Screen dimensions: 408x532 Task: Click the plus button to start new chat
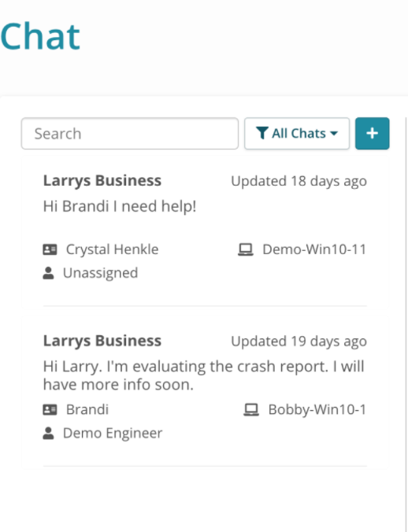pyautogui.click(x=372, y=133)
